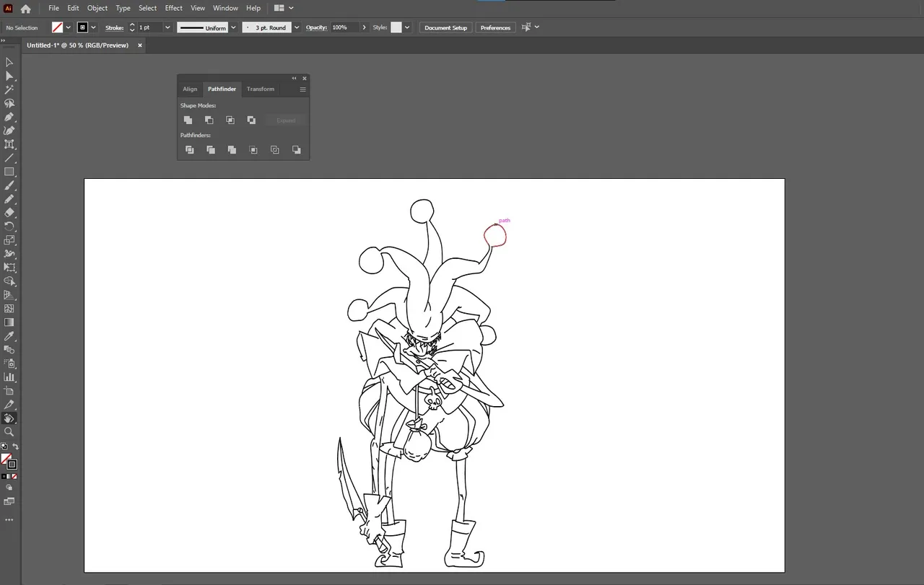Image resolution: width=924 pixels, height=585 pixels.
Task: Toggle the drawing mode button
Action: [9, 488]
